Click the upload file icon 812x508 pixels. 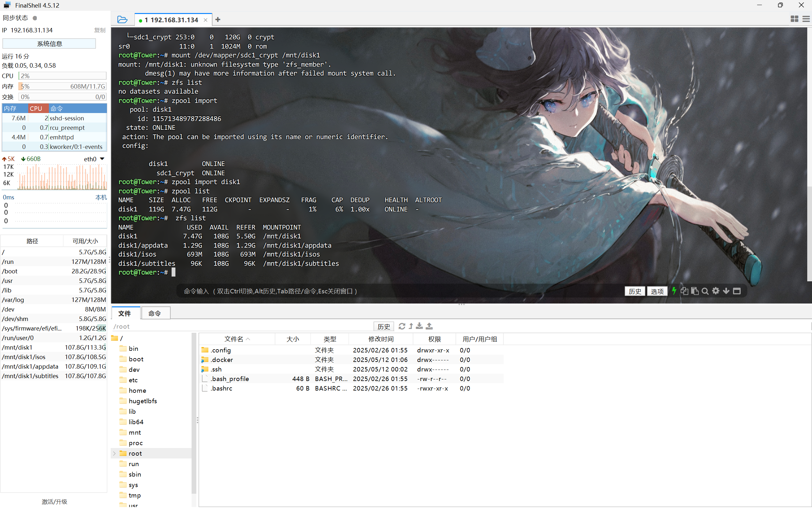point(429,326)
